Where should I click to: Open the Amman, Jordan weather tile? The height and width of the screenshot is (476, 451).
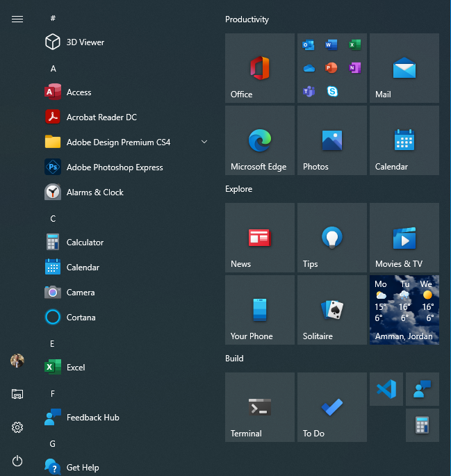404,310
